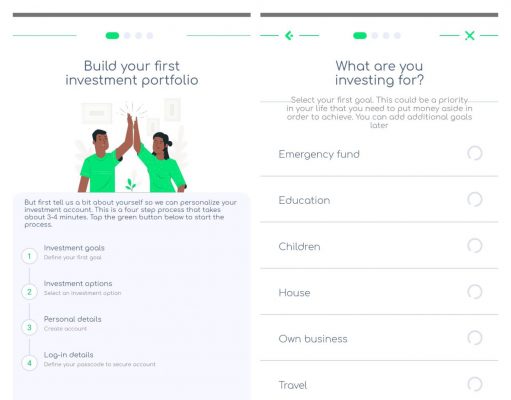Screen dimensions: 511x400
Task: Select the Own business radio button
Action: click(x=475, y=338)
